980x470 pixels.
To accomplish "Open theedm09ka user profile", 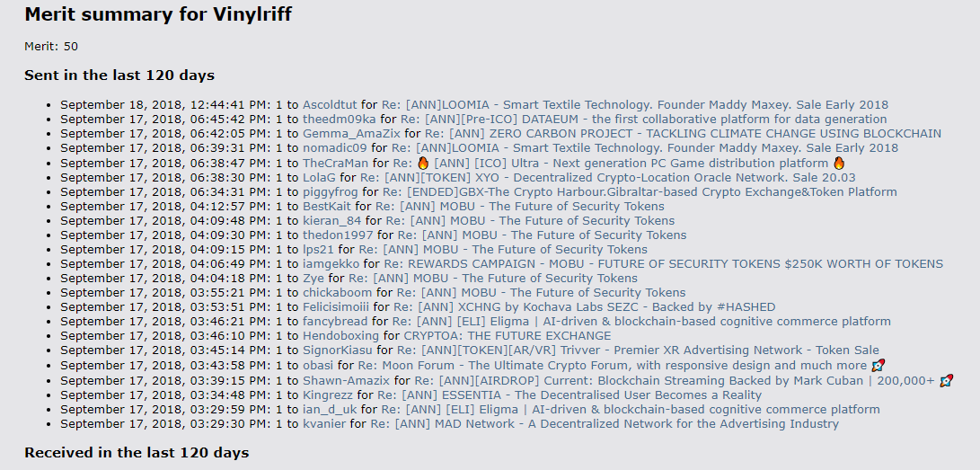I will coord(340,120).
